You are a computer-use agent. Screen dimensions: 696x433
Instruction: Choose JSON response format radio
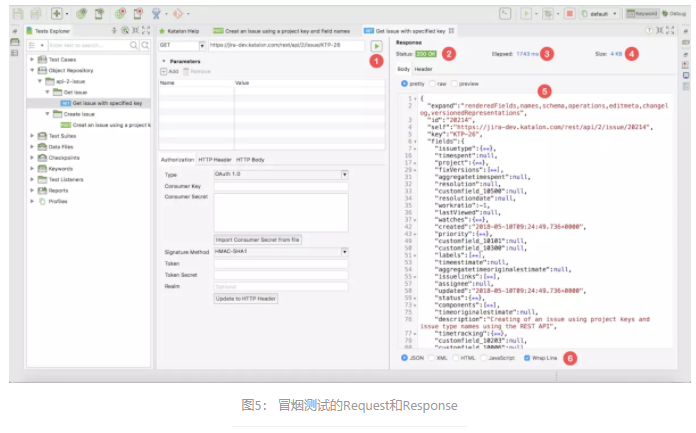pyautogui.click(x=404, y=358)
